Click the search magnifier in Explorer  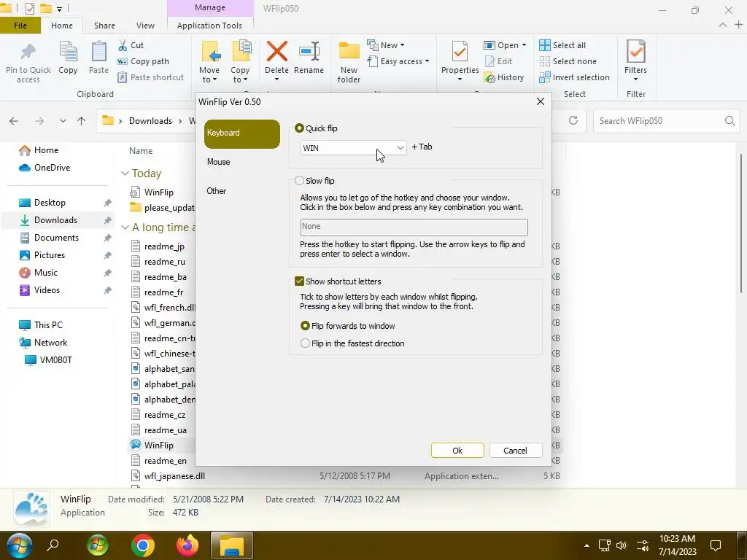coord(729,121)
